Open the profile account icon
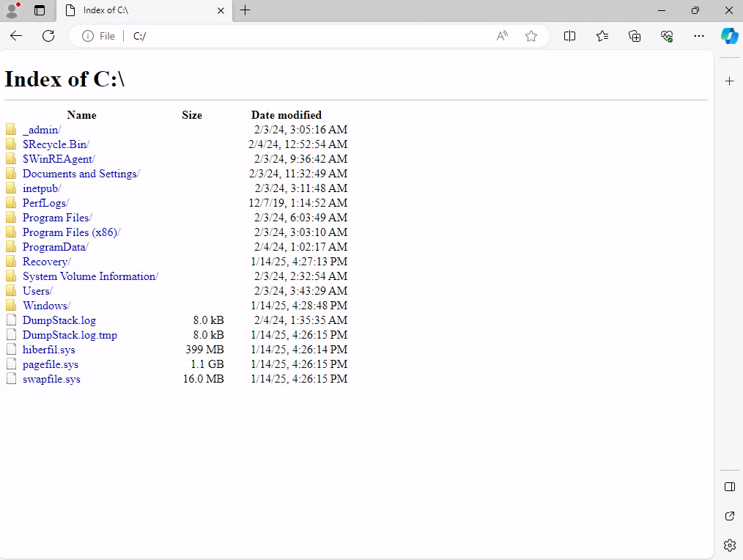Image resolution: width=743 pixels, height=560 pixels. click(12, 10)
